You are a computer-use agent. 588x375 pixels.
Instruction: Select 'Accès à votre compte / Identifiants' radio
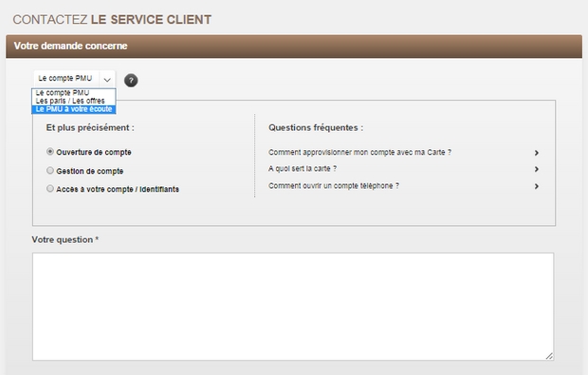click(50, 188)
